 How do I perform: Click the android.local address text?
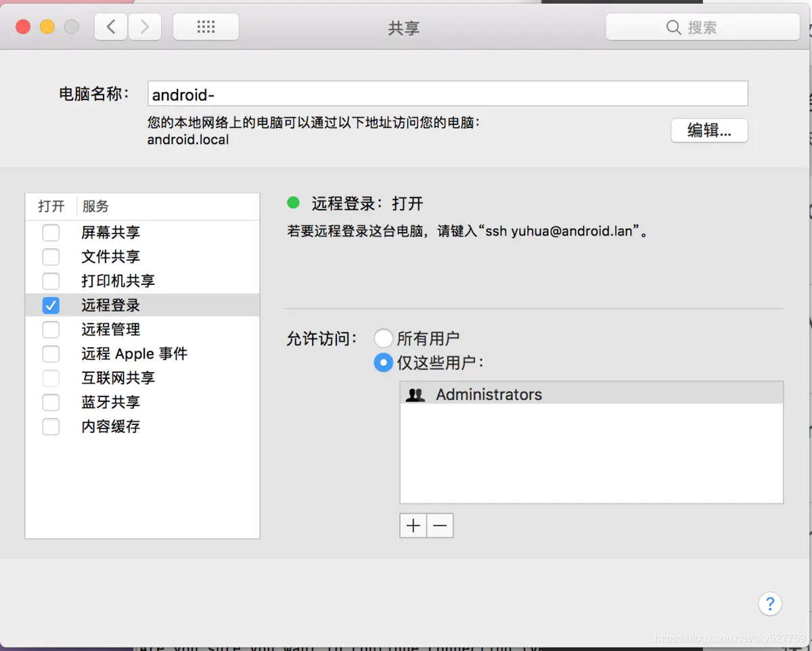[x=188, y=140]
